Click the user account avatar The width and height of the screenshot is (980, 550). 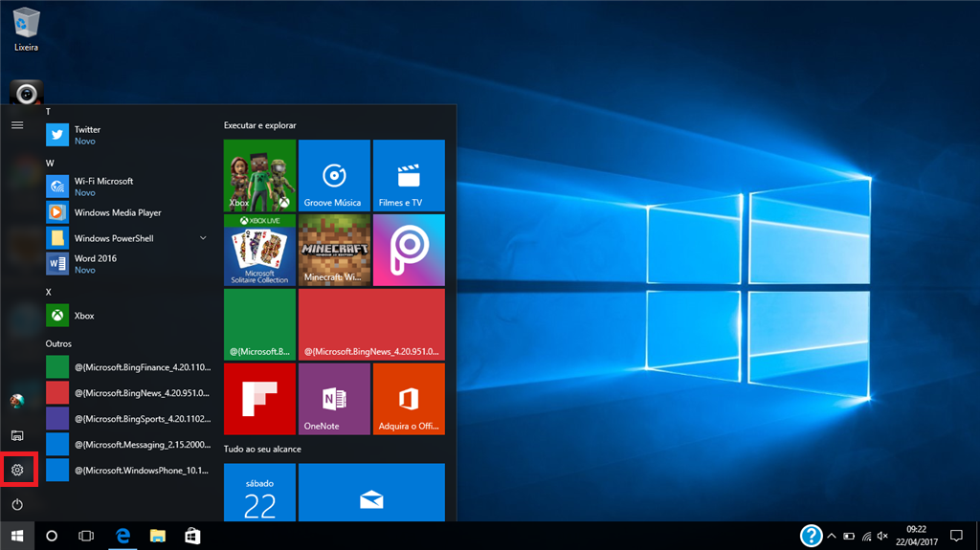coord(17,401)
